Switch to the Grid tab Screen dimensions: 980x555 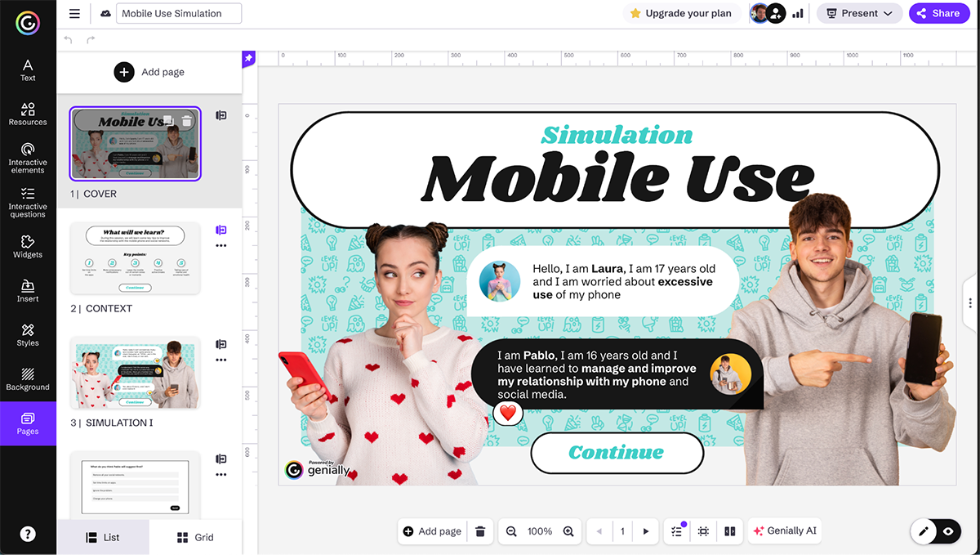(195, 537)
